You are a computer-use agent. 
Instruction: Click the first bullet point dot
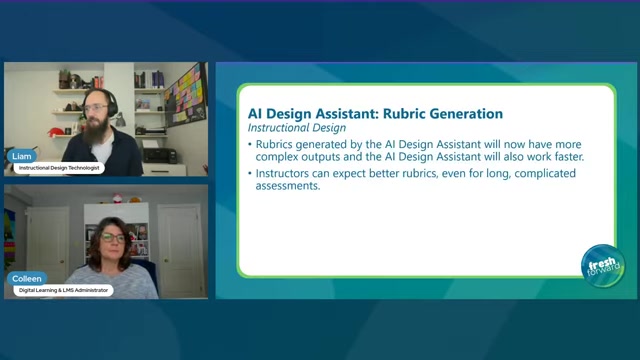tap(250, 144)
